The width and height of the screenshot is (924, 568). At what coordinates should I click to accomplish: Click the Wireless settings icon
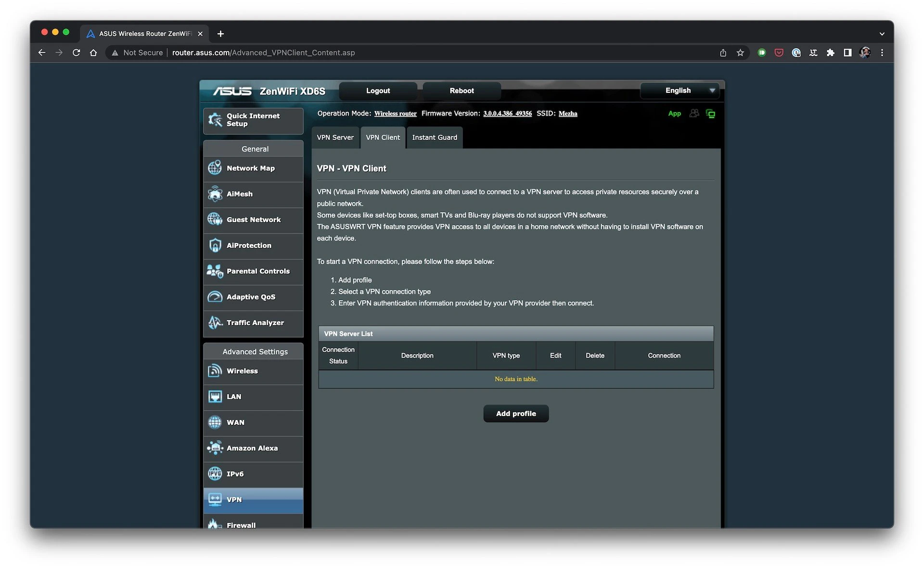point(215,371)
